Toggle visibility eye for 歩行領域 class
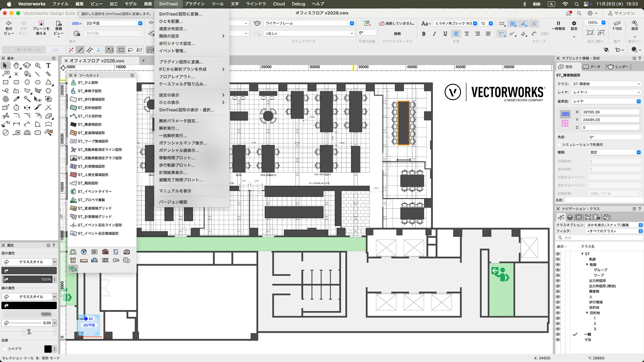The height and width of the screenshot is (362, 644). (558, 302)
